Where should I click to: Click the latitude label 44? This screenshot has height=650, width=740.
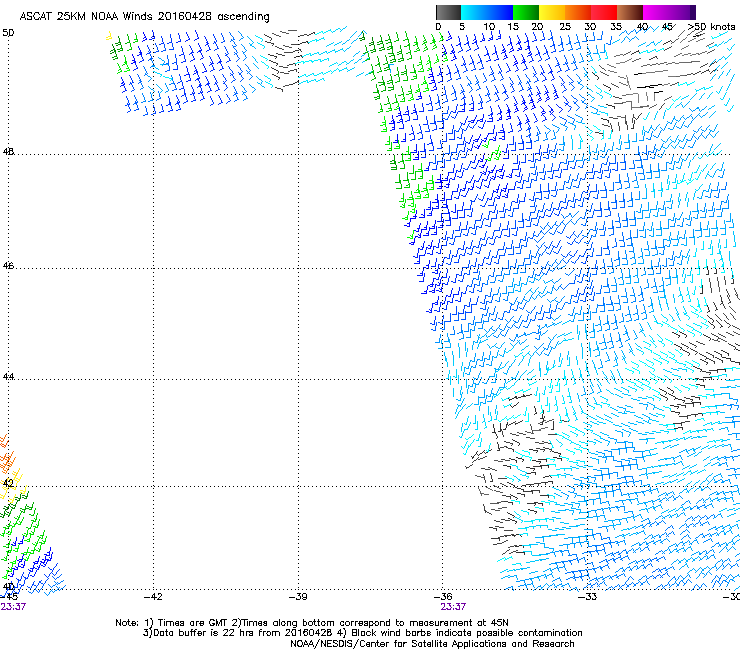point(8,377)
